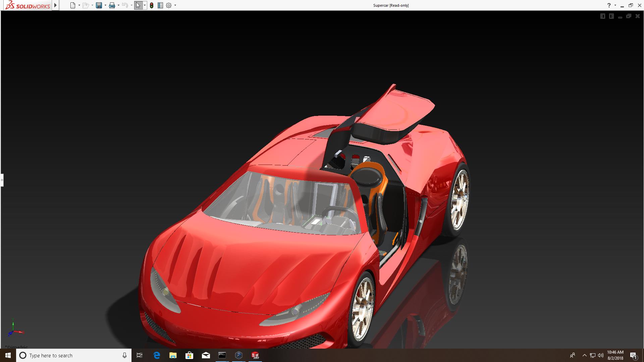The height and width of the screenshot is (362, 644).
Task: Toggle the Select cursor tool
Action: [138, 5]
